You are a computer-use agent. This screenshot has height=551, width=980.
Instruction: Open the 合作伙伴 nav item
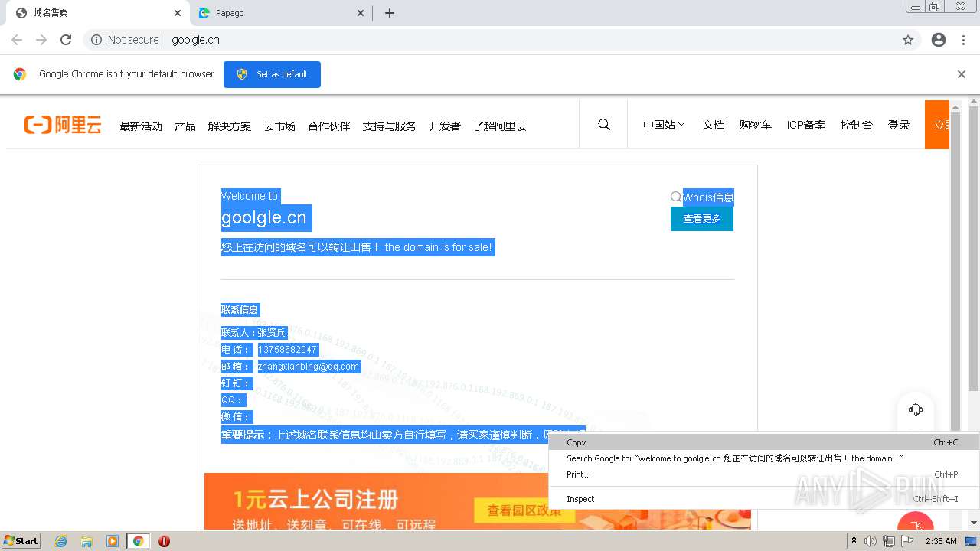[329, 126]
